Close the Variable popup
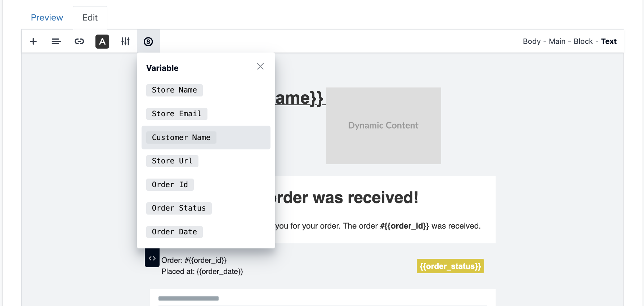This screenshot has height=306, width=644. click(x=260, y=66)
